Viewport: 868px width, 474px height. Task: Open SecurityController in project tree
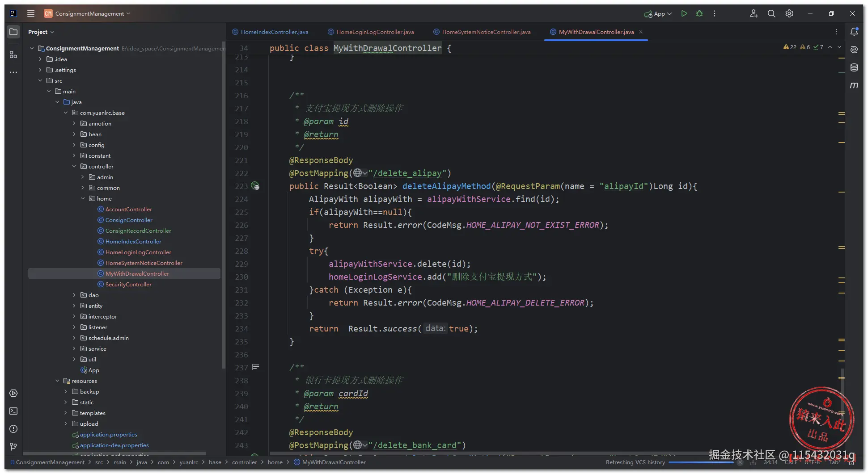128,284
